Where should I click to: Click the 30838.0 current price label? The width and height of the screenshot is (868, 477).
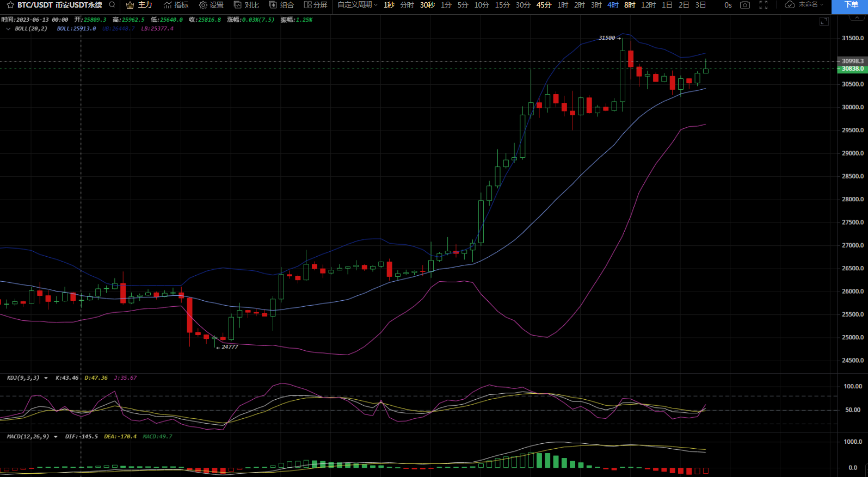point(852,69)
